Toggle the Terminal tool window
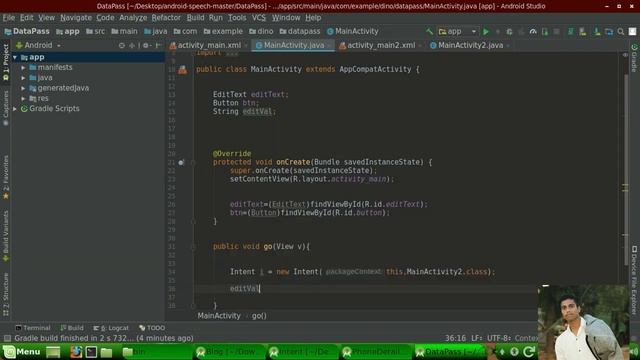This screenshot has width=640, height=360. click(33, 328)
